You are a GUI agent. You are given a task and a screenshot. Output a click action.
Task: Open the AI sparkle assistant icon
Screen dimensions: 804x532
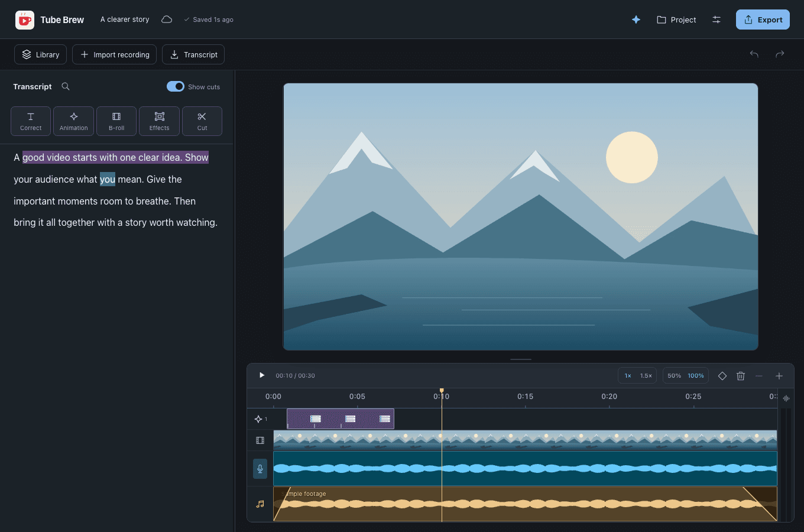(x=636, y=20)
